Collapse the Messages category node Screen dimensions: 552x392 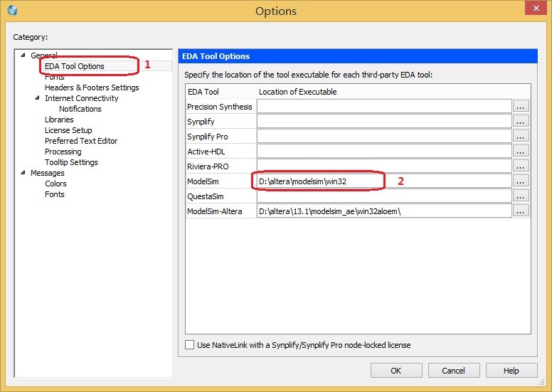click(x=23, y=173)
